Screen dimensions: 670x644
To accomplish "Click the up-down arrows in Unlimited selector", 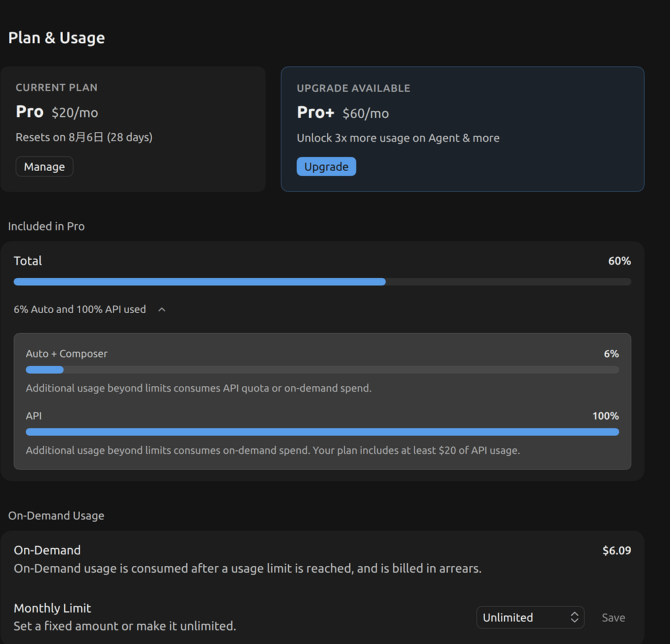I will (574, 618).
